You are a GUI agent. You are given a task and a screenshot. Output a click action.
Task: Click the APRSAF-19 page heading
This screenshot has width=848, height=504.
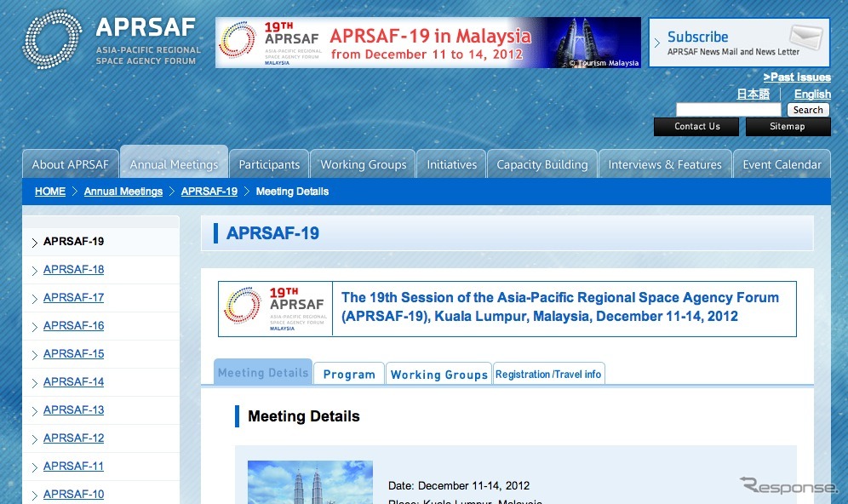pos(272,233)
